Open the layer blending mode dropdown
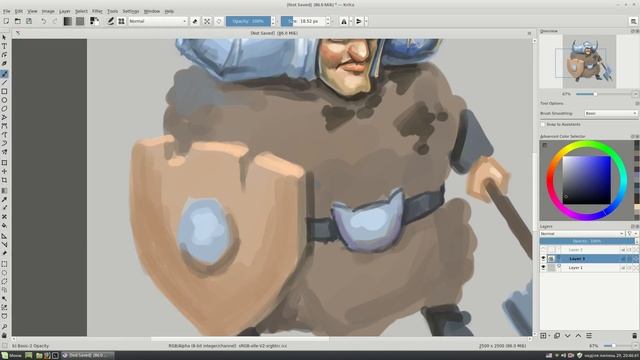The width and height of the screenshot is (640, 360). tap(582, 233)
